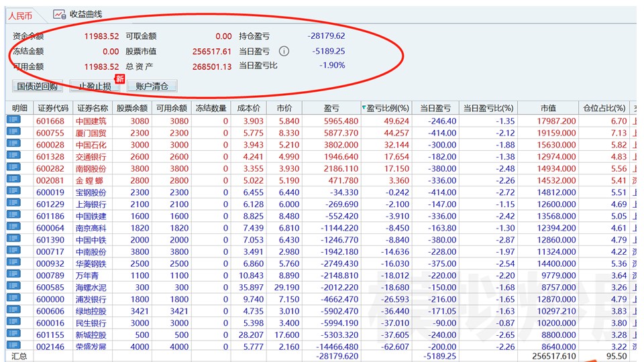This screenshot has height=362, width=644.
Task: Click profit value 5965.480
Action: pos(341,121)
